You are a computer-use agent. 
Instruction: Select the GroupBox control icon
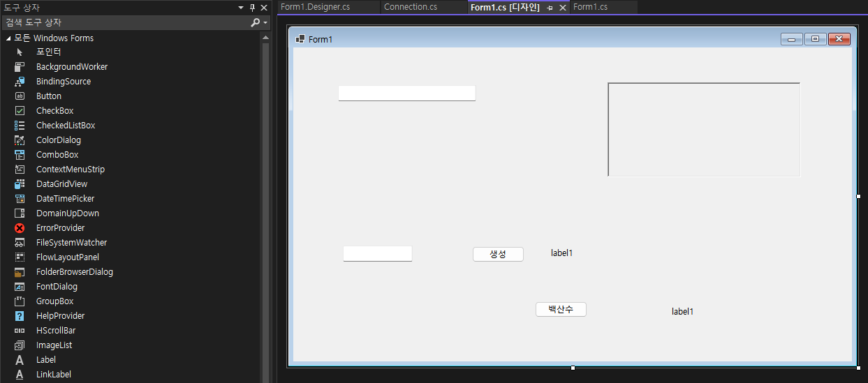pos(20,301)
